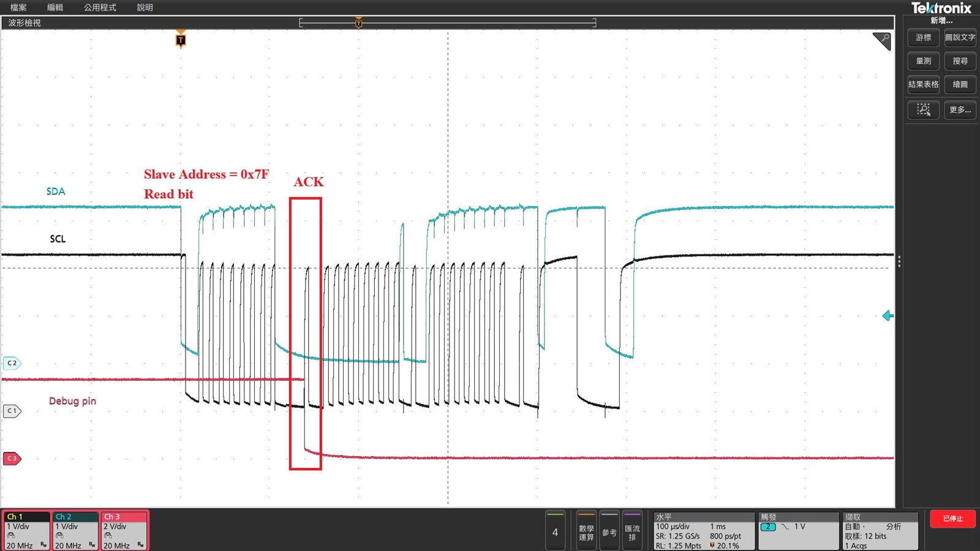The image size is (980, 551).
Task: Click the orange trigger position marker T
Action: pos(181,40)
